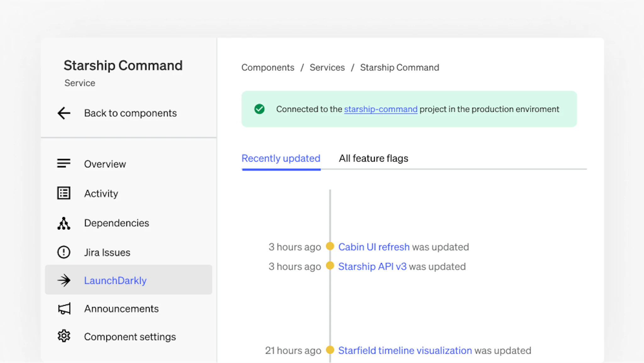This screenshot has height=363, width=644.
Task: Open the Starship API v3 flag
Action: coord(372,266)
